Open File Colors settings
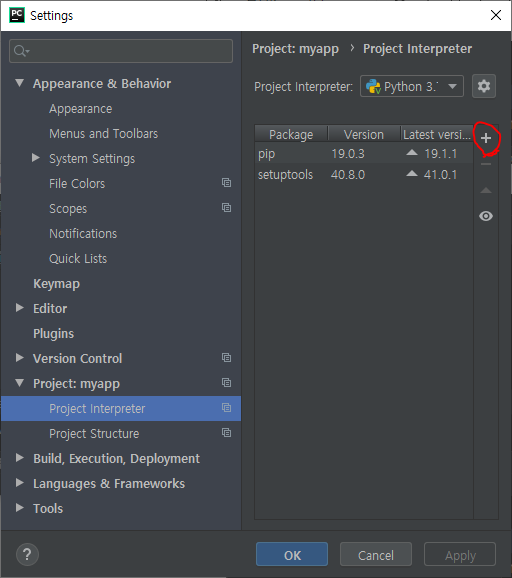 click(x=77, y=184)
